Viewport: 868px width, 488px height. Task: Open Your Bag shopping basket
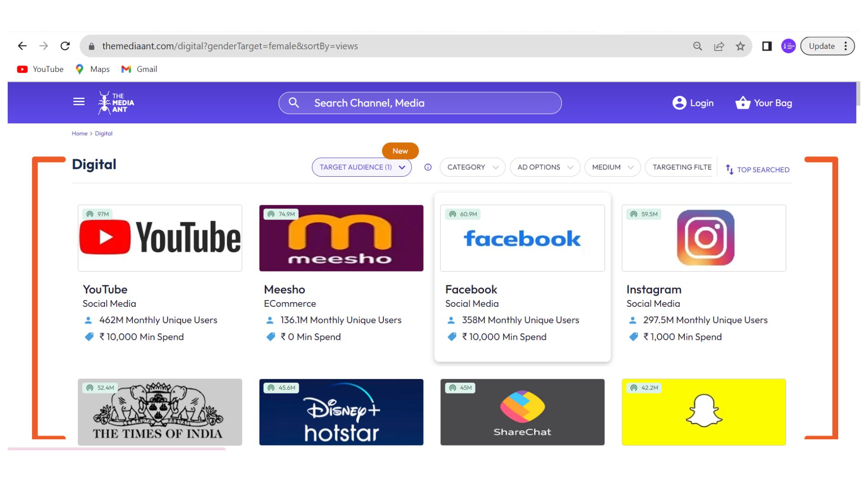743,103
